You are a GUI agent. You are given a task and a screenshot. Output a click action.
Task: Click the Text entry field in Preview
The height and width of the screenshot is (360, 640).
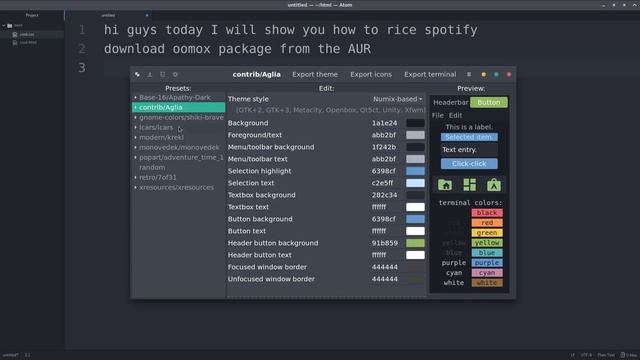469,150
